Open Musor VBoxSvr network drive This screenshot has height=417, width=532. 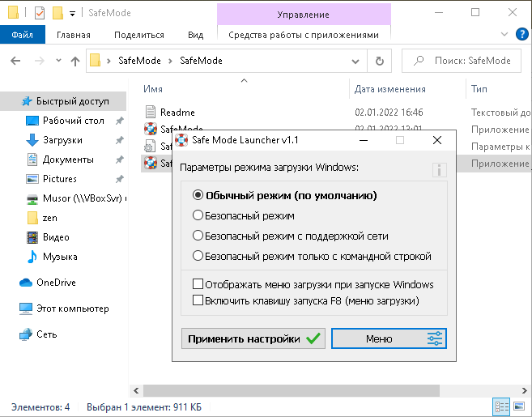coord(82,198)
